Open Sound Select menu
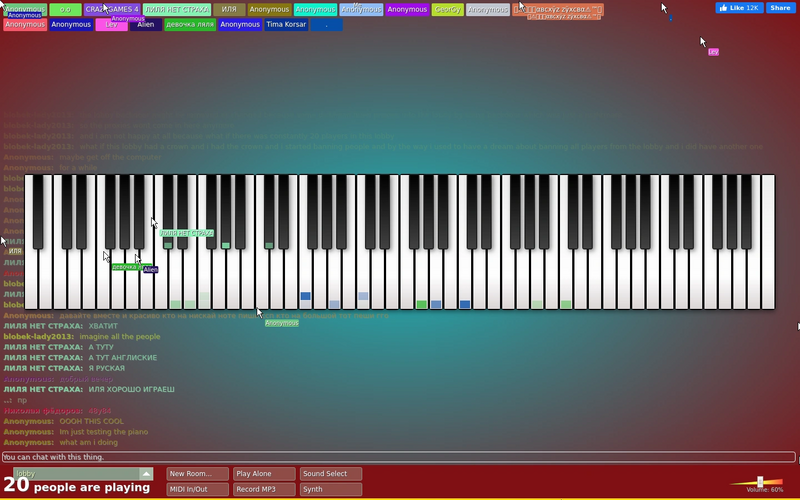Image resolution: width=800 pixels, height=500 pixels. pos(331,473)
